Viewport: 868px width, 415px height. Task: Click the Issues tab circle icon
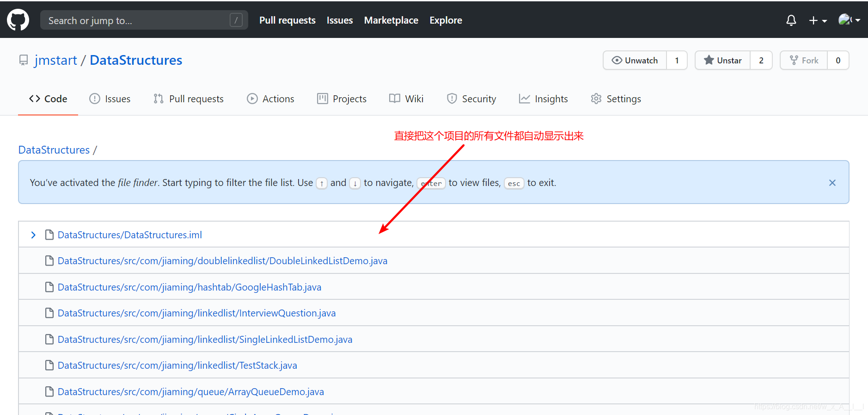(x=95, y=99)
